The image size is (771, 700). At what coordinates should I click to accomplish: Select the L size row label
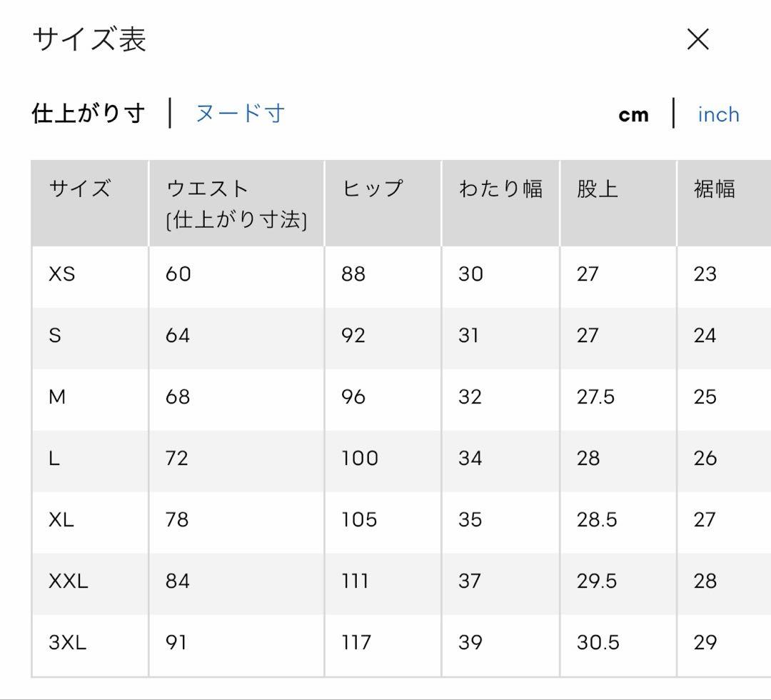pos(54,459)
